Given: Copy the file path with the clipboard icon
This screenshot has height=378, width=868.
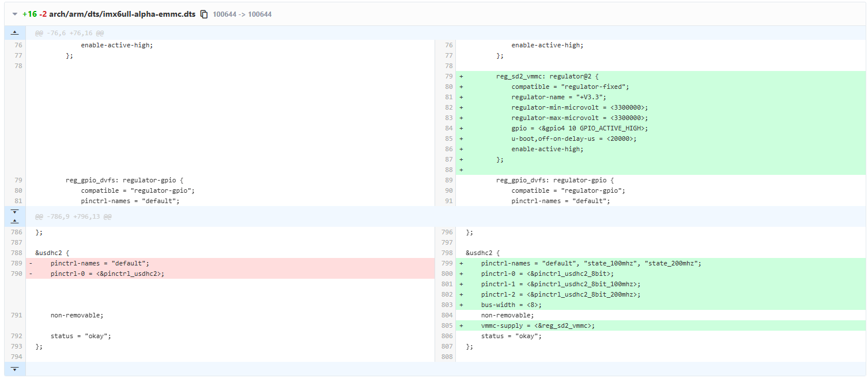Looking at the screenshot, I should point(204,14).
